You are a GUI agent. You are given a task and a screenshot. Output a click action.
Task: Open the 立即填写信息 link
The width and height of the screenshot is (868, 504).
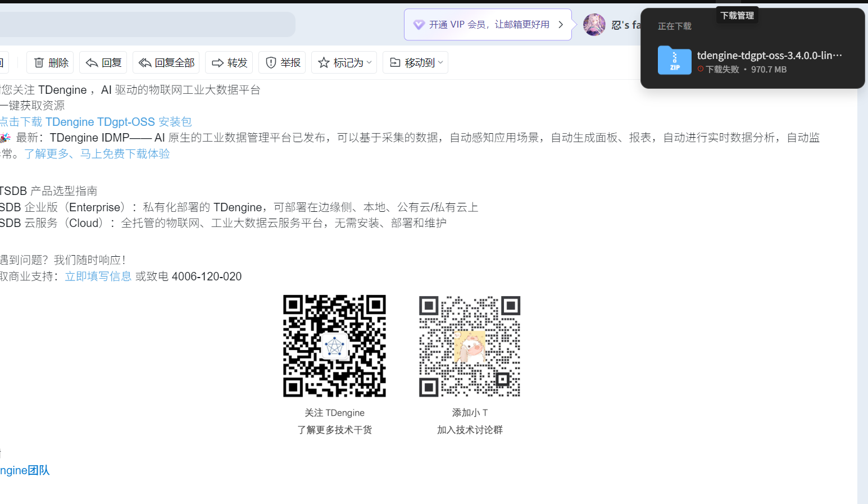point(98,276)
